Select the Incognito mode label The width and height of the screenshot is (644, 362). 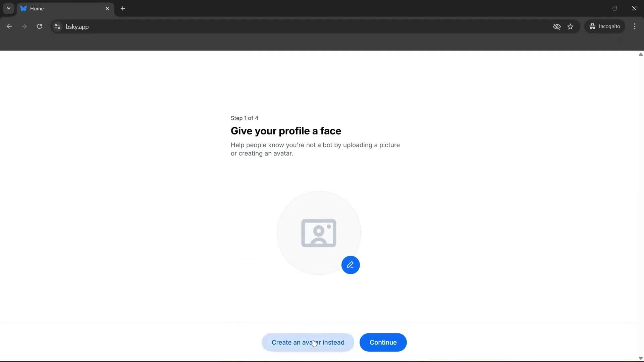click(610, 26)
